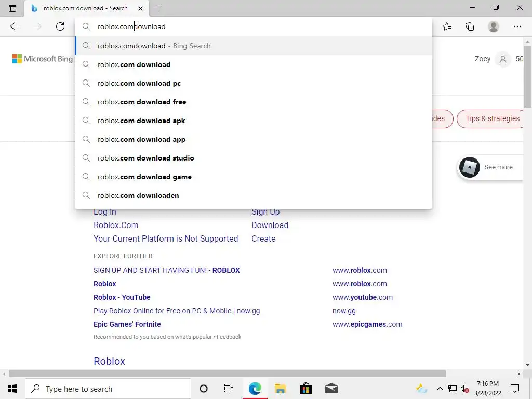Open Microsoft Store from the taskbar
This screenshot has width=532, height=399.
[x=305, y=389]
